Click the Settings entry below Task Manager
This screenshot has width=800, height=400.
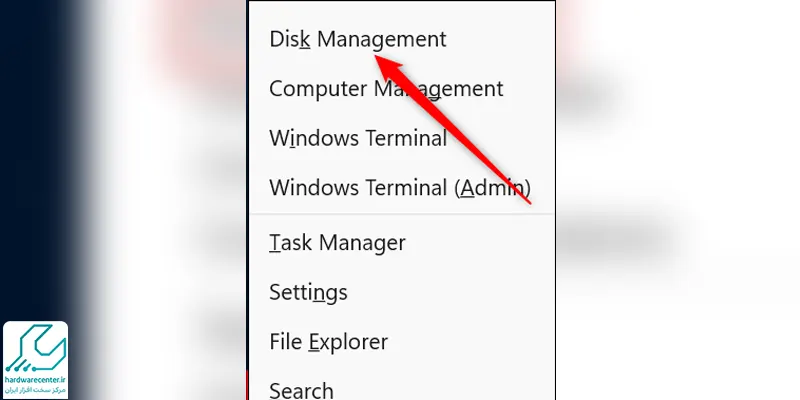click(x=308, y=292)
